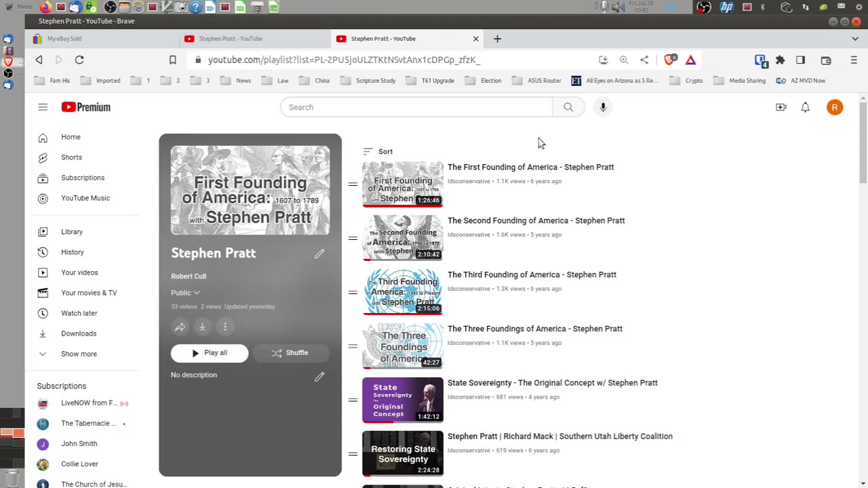The width and height of the screenshot is (868, 488).
Task: Open Restoring State Sovereignty thumbnail
Action: [403, 453]
